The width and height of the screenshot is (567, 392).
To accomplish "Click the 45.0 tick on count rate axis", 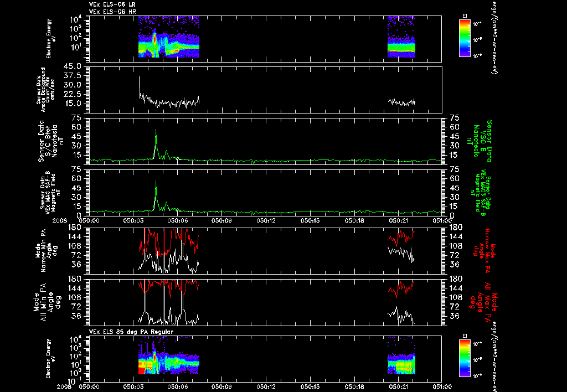I will pyautogui.click(x=73, y=66).
